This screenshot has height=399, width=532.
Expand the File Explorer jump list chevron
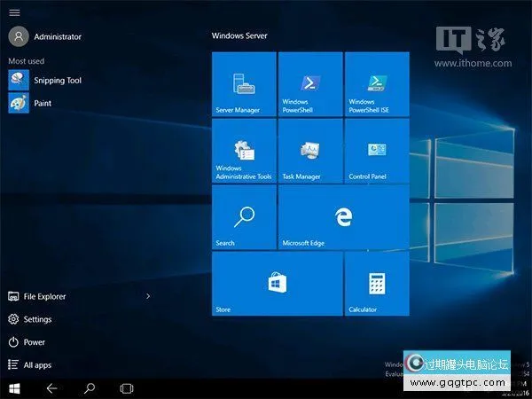[148, 296]
